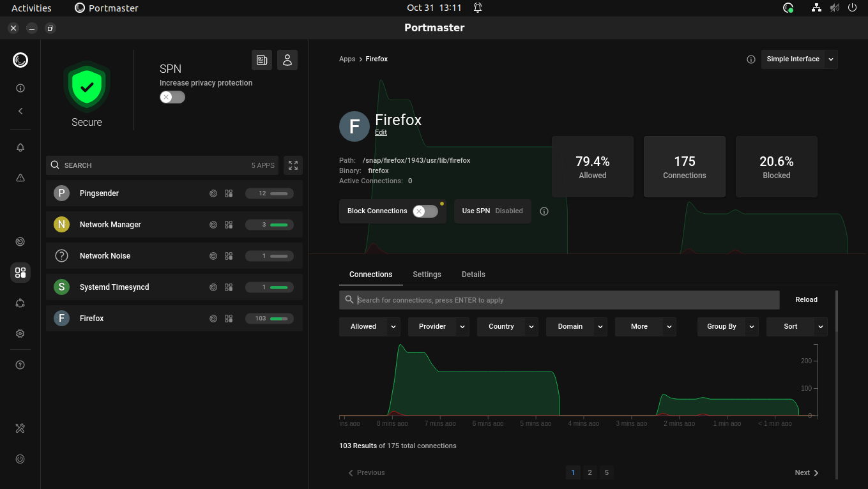Open Notifications from the sidebar bell icon

20,147
